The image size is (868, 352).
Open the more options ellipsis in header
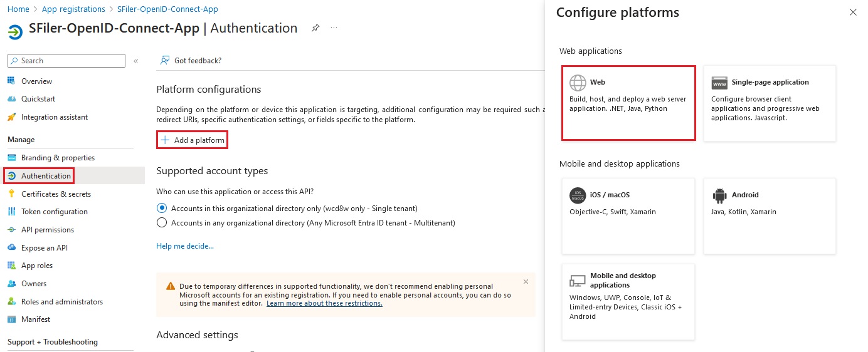pyautogui.click(x=334, y=28)
